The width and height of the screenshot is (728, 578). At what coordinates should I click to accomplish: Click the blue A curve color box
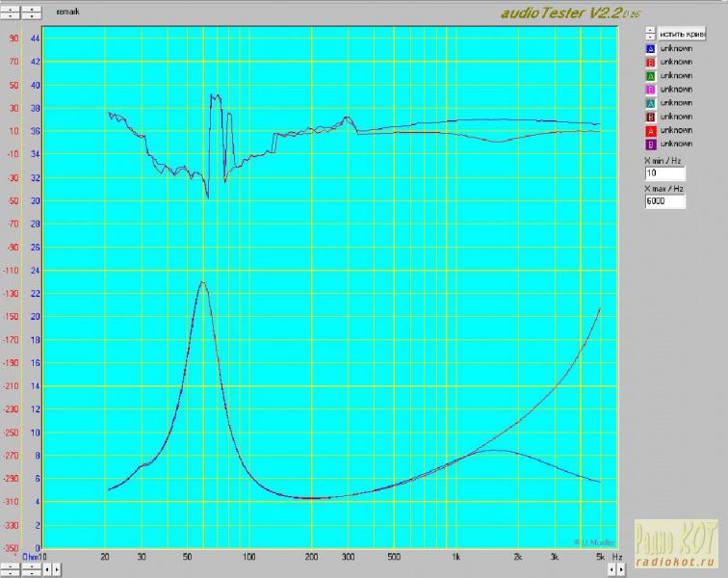(651, 48)
